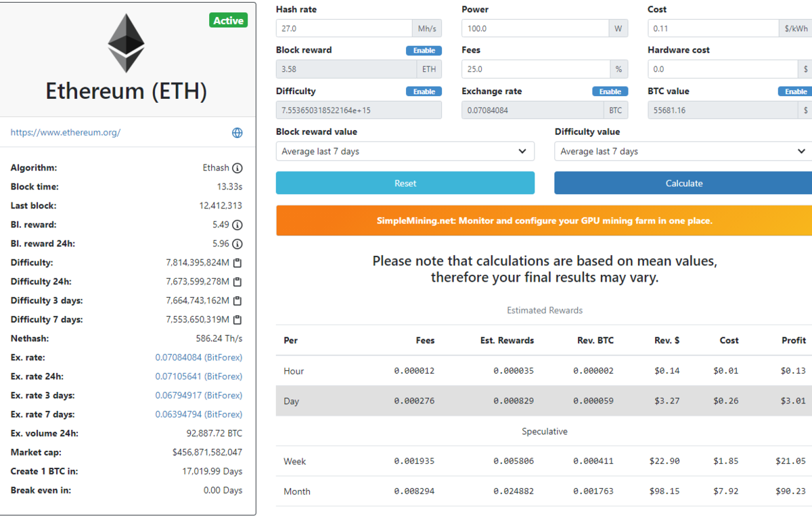The image size is (812, 526).
Task: Click the Est. Rewards column header
Action: (x=507, y=341)
